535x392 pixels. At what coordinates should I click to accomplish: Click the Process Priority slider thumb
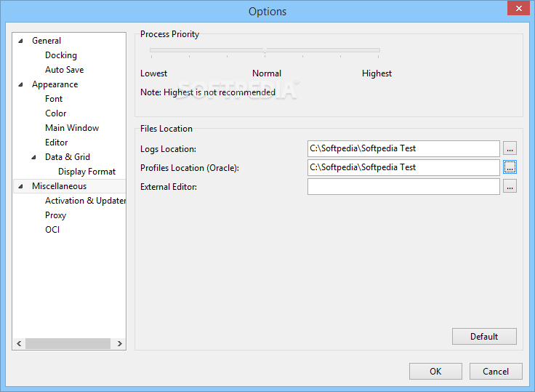coord(265,51)
